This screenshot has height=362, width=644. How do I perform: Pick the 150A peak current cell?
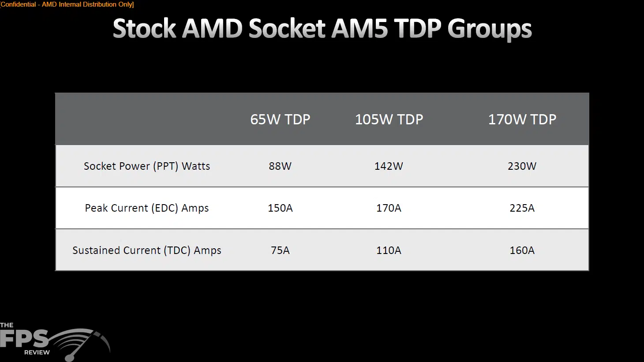click(x=280, y=208)
